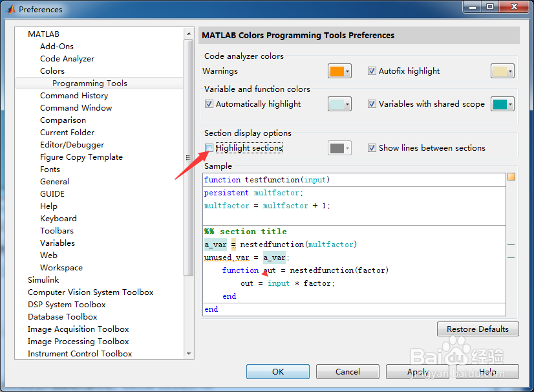Open Simulink preferences
The width and height of the screenshot is (534, 392).
[43, 280]
